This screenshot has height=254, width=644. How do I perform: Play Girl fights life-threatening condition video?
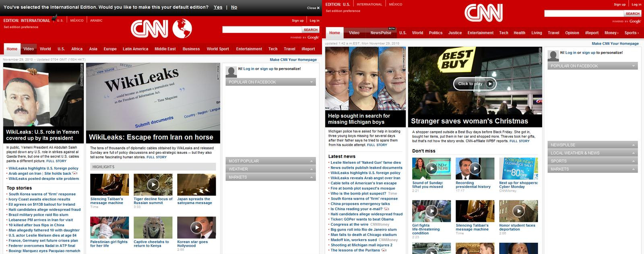(x=431, y=211)
